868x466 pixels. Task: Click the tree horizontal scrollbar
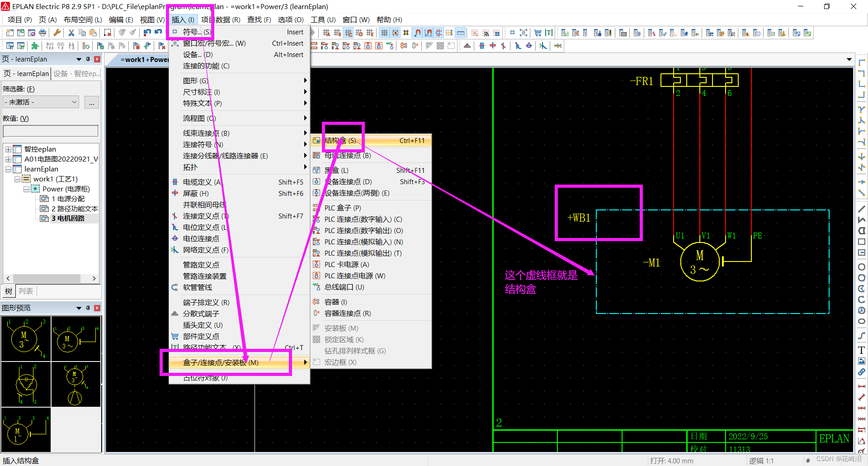[51, 278]
